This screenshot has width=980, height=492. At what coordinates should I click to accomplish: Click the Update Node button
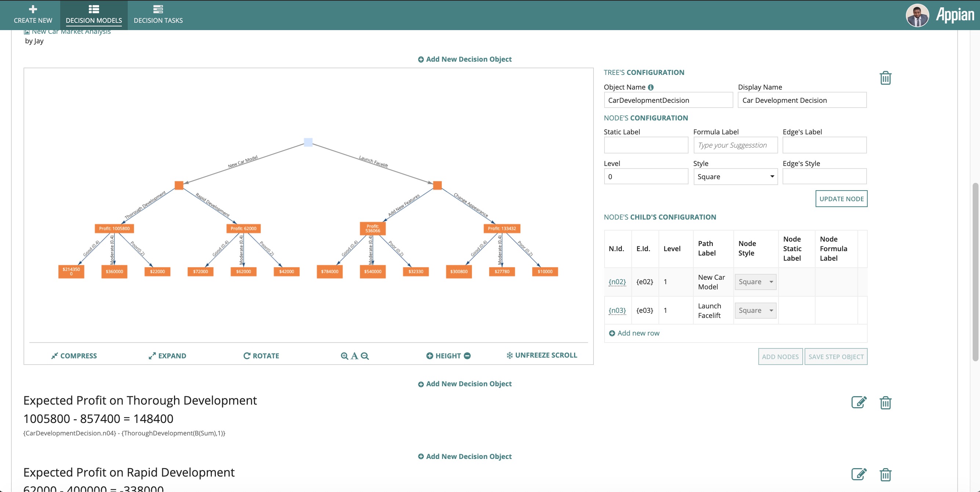point(841,199)
